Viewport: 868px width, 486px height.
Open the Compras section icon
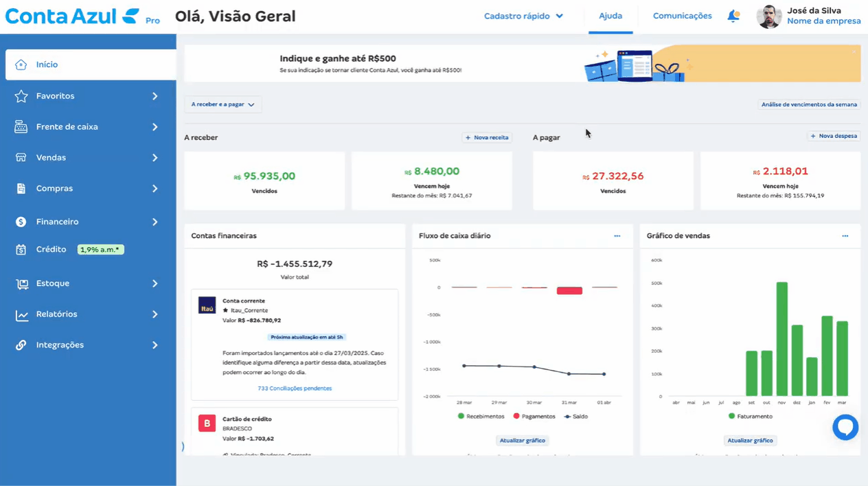click(19, 188)
